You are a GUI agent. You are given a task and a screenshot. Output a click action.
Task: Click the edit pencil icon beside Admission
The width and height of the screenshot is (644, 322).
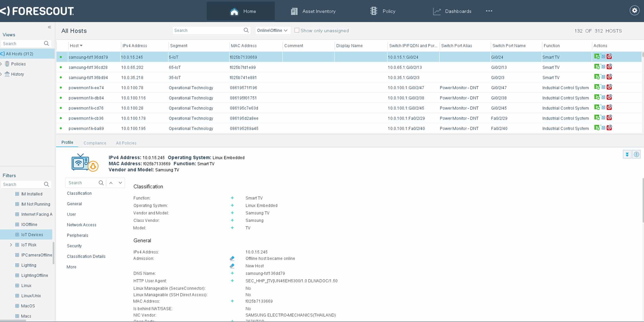(232, 258)
